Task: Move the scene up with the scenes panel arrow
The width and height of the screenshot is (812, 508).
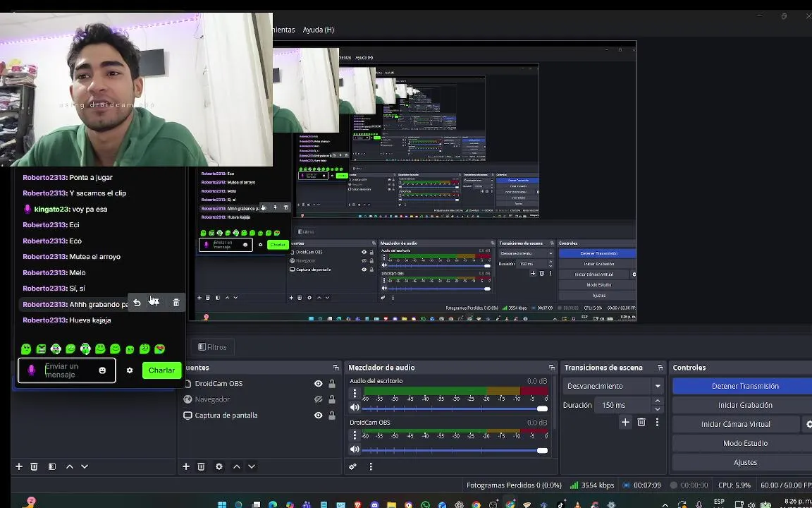Action: 69,466
